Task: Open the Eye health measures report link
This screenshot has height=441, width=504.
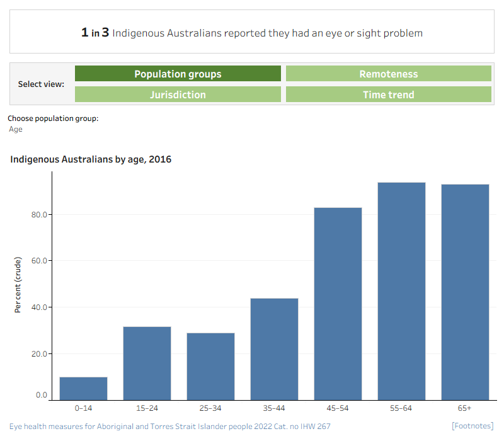Action: [169, 427]
